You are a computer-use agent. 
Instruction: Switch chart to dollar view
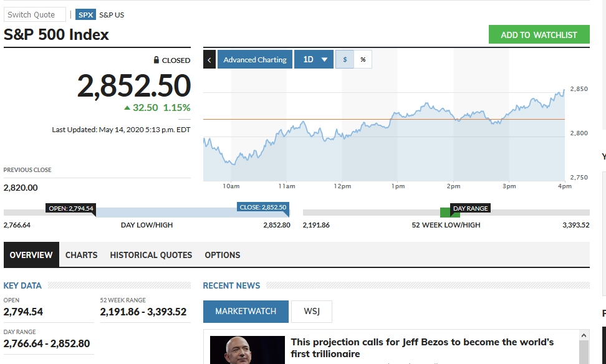(x=345, y=60)
